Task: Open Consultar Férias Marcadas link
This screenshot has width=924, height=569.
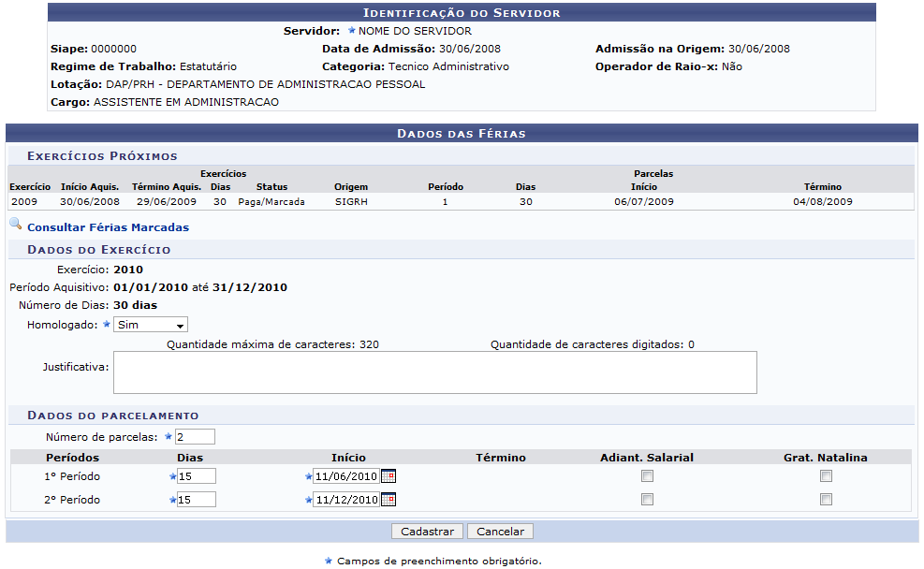Action: point(108,227)
